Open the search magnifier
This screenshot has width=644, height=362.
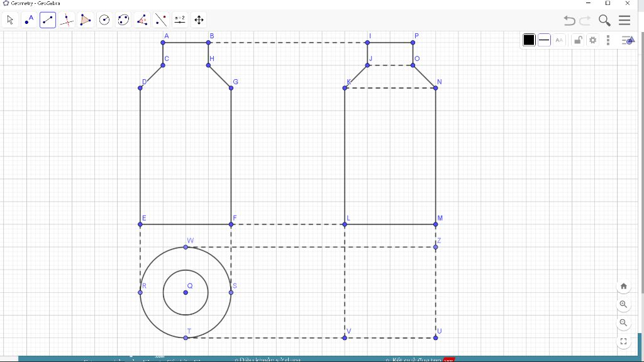(604, 20)
